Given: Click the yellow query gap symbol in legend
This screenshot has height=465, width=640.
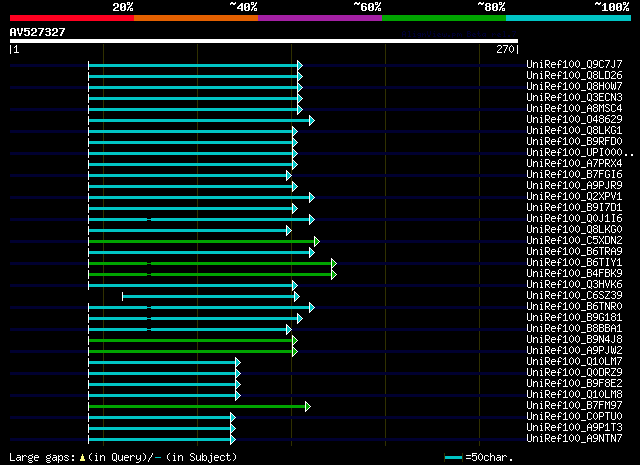Looking at the screenshot, I should point(82,458).
